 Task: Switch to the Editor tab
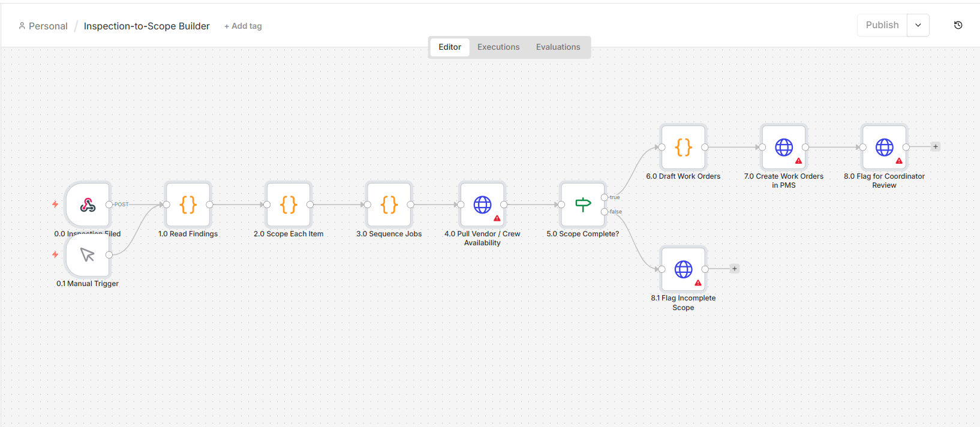(x=450, y=47)
